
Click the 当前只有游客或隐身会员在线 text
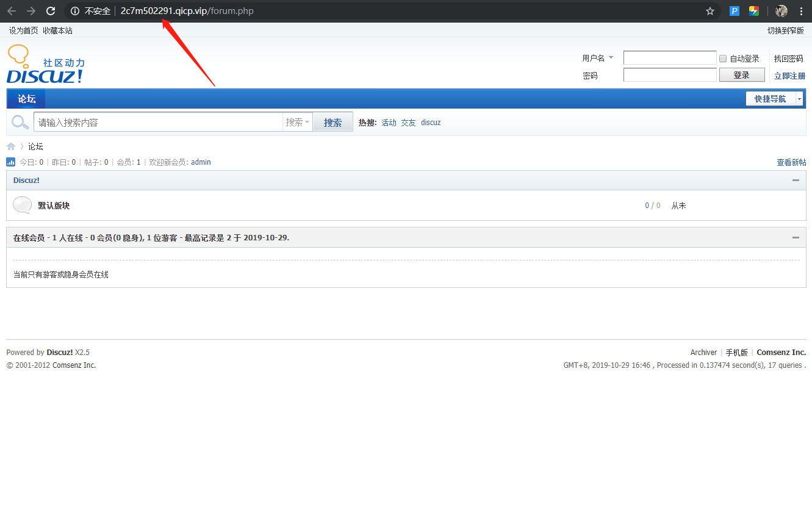coord(61,275)
